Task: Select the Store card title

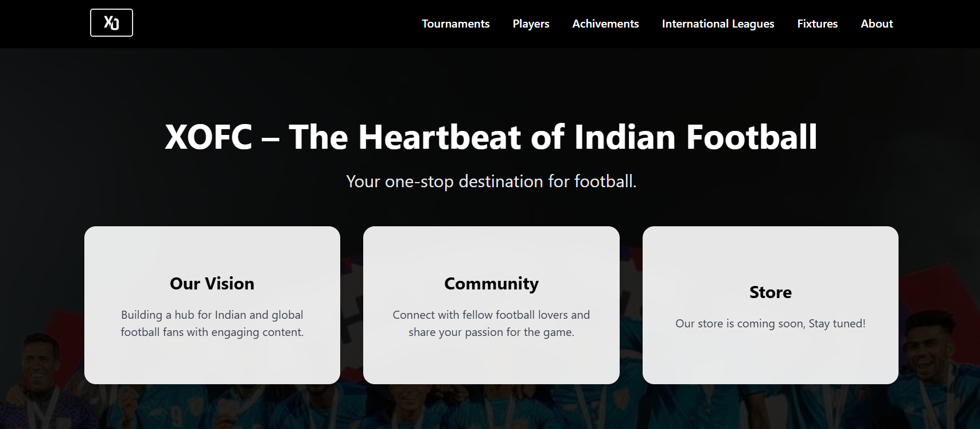Action: tap(770, 292)
